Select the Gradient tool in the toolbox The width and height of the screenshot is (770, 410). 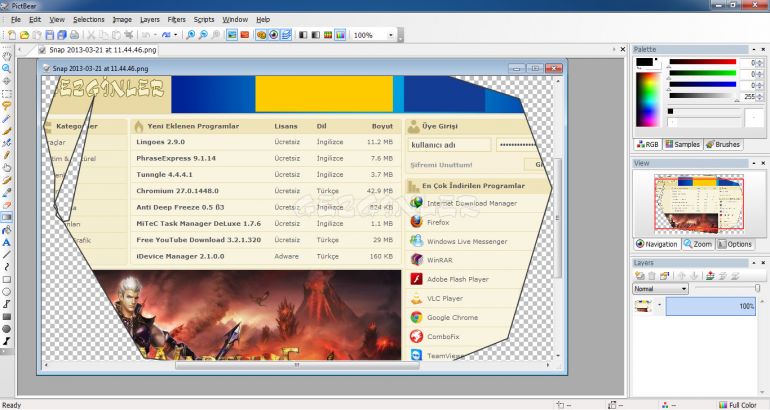click(6, 218)
